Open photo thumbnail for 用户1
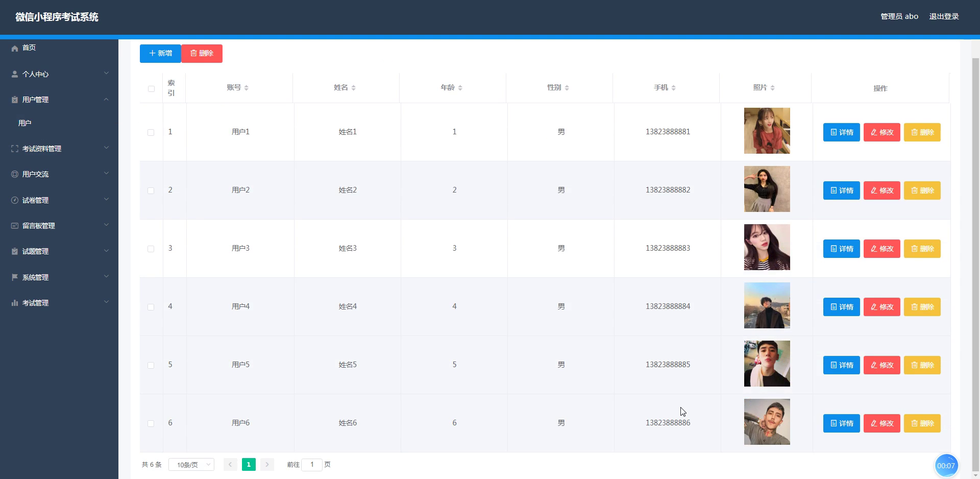This screenshot has height=479, width=980. [767, 131]
